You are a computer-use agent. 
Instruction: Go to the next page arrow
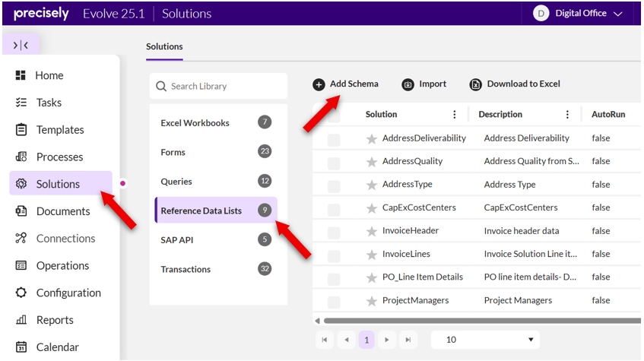[388, 340]
